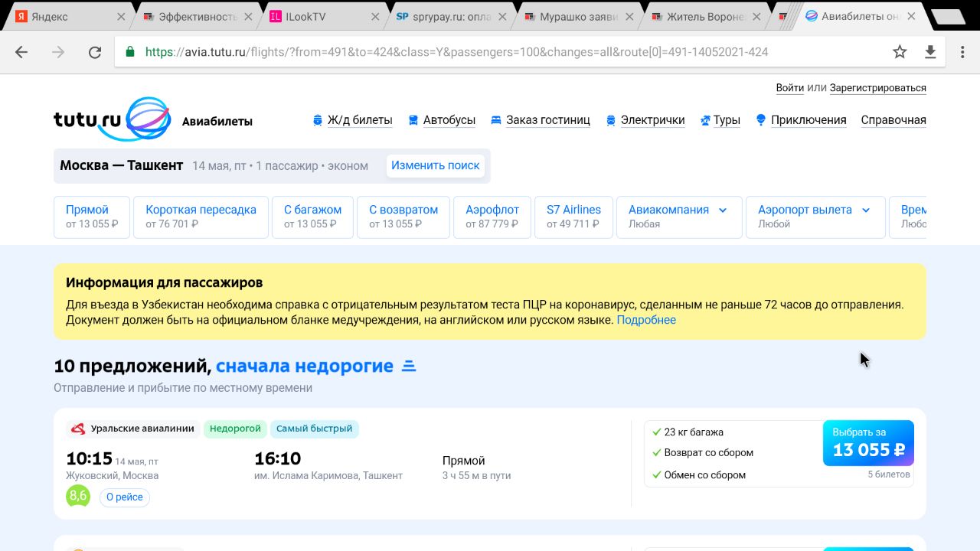Image resolution: width=980 pixels, height=551 pixels.
Task: Click the 8,6 rating badge
Action: tap(78, 496)
